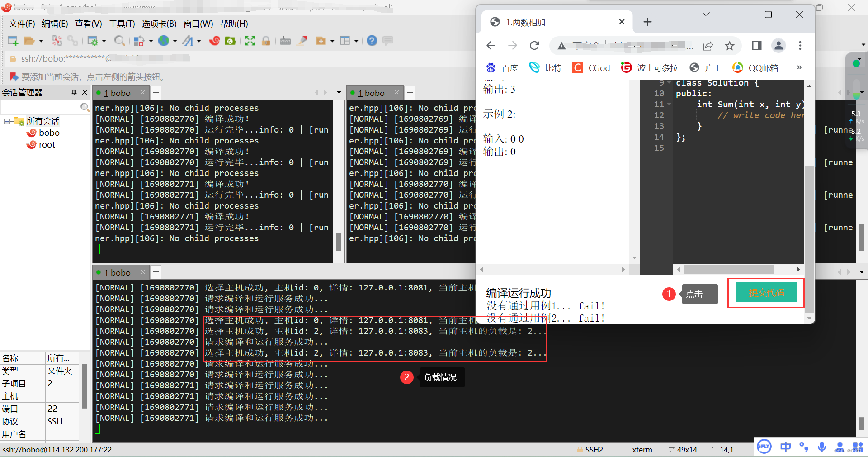Viewport: 868px width, 457px height.
Task: Click 提交代码 submit button
Action: pyautogui.click(x=766, y=293)
